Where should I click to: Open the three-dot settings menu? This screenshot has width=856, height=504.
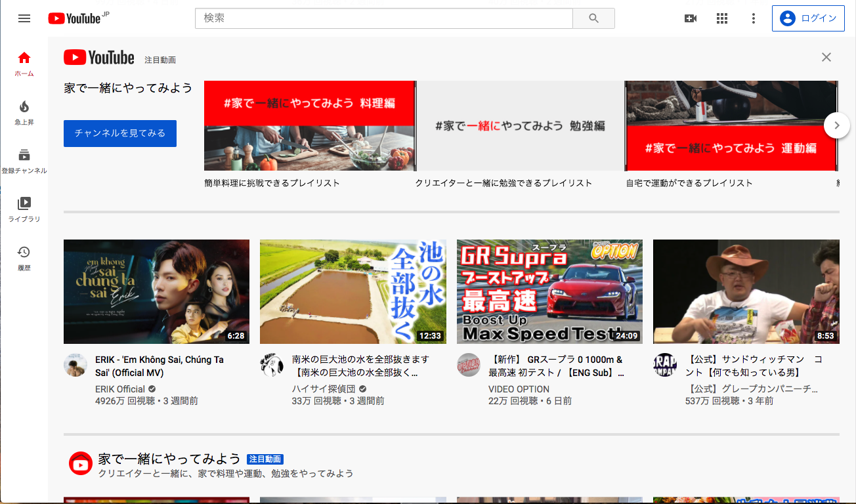click(x=754, y=18)
